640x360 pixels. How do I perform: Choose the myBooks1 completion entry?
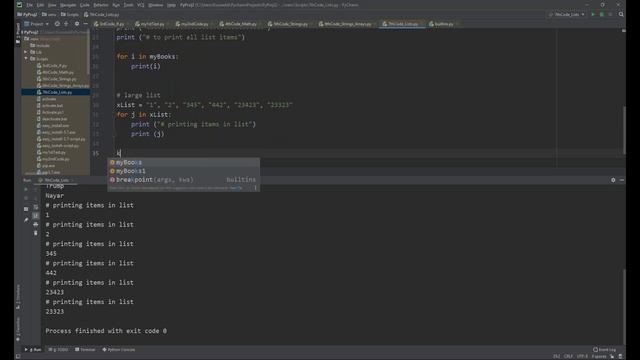(x=183, y=171)
